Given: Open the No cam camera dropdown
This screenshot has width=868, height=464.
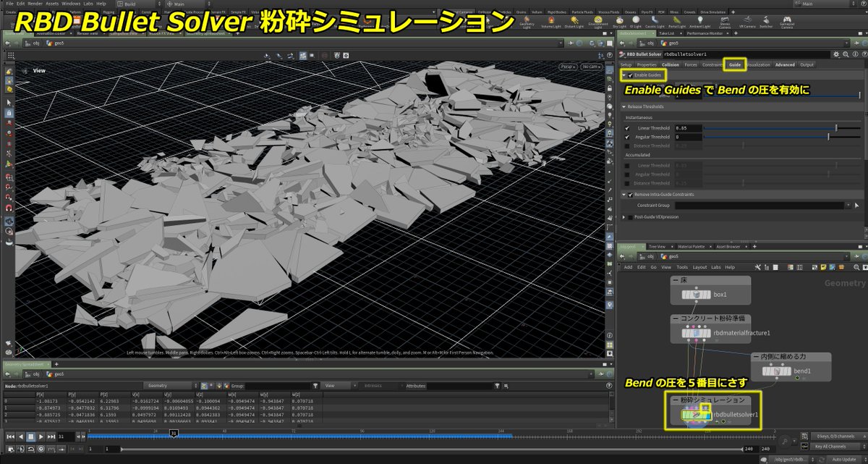Looking at the screenshot, I should click(x=591, y=67).
